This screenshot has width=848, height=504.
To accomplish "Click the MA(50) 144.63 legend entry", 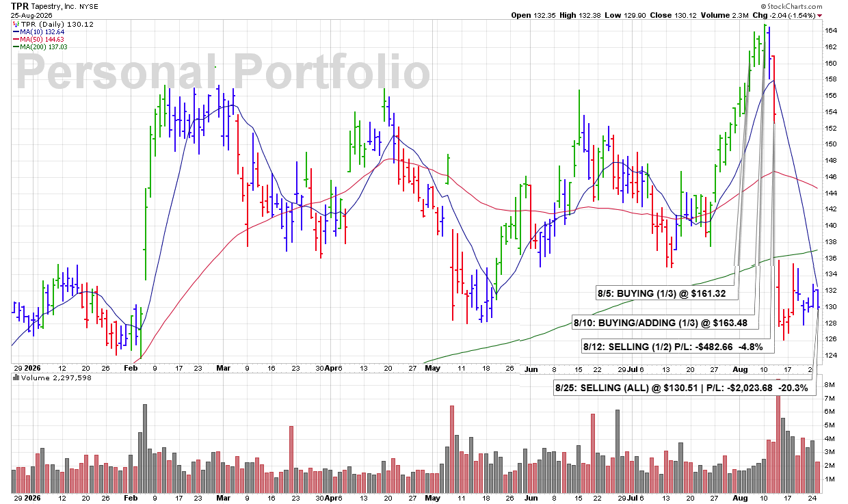I will 42,39.
